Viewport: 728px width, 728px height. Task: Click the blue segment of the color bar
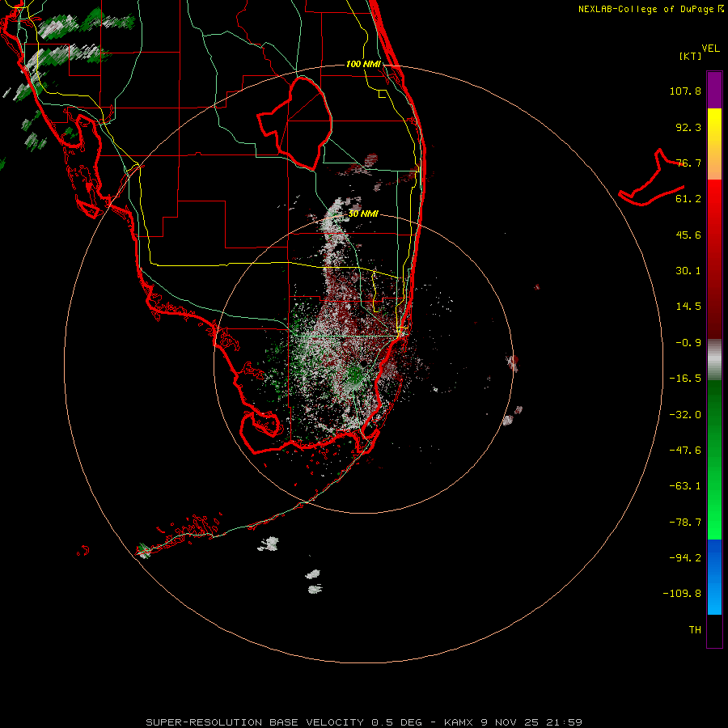pyautogui.click(x=714, y=577)
